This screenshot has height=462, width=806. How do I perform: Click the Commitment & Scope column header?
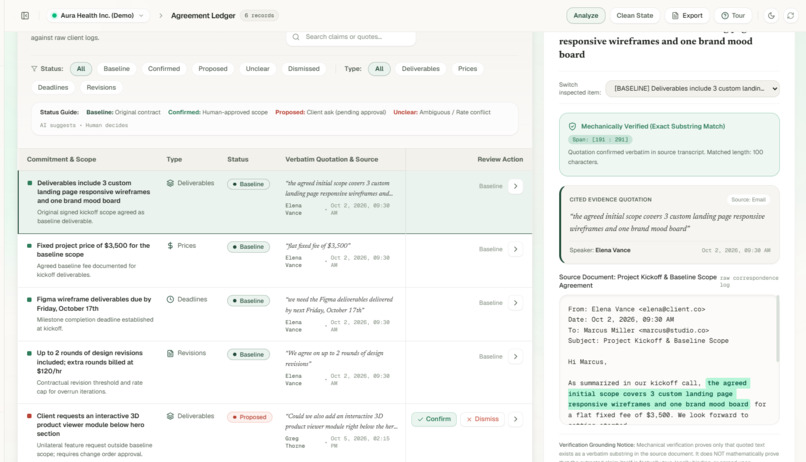pos(61,159)
